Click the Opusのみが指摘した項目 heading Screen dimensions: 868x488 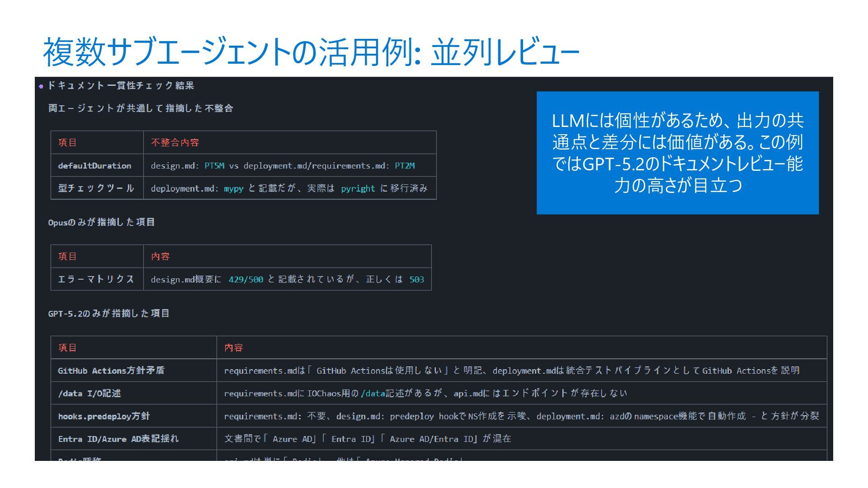pos(101,222)
